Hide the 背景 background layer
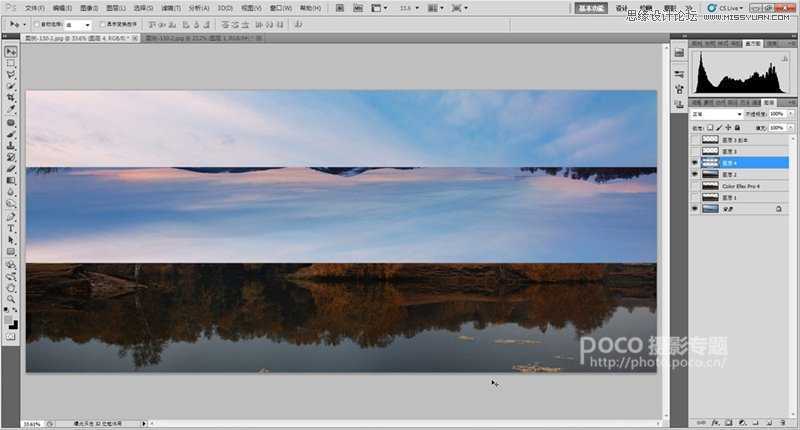The height and width of the screenshot is (430, 800). tap(694, 209)
